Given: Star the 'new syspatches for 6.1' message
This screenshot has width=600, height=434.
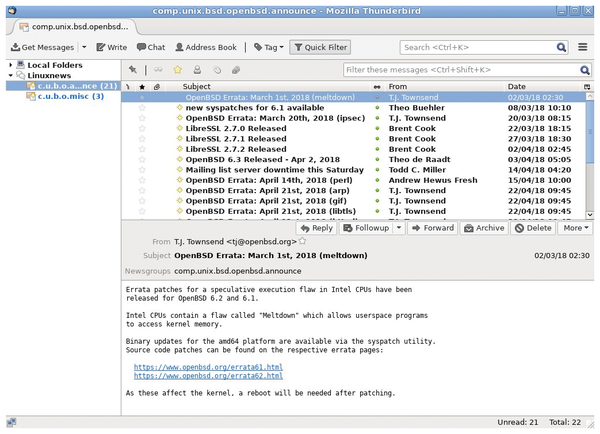Looking at the screenshot, I should click(x=142, y=108).
